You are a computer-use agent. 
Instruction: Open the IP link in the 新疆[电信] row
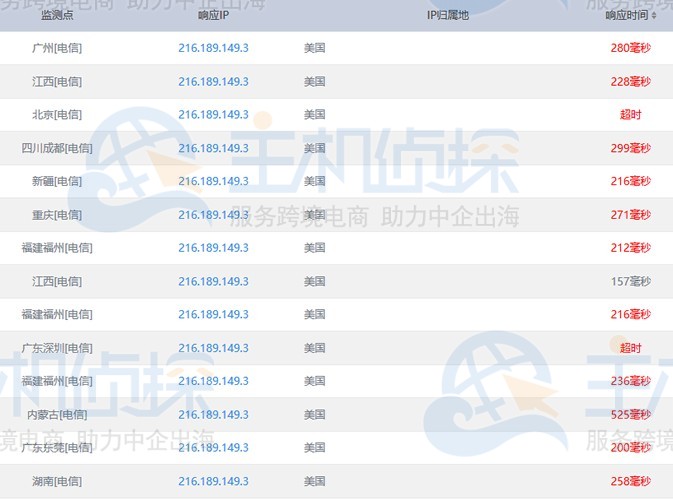pos(213,181)
